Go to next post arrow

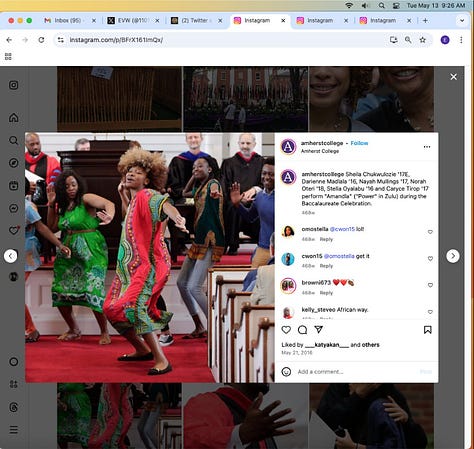pos(453,256)
